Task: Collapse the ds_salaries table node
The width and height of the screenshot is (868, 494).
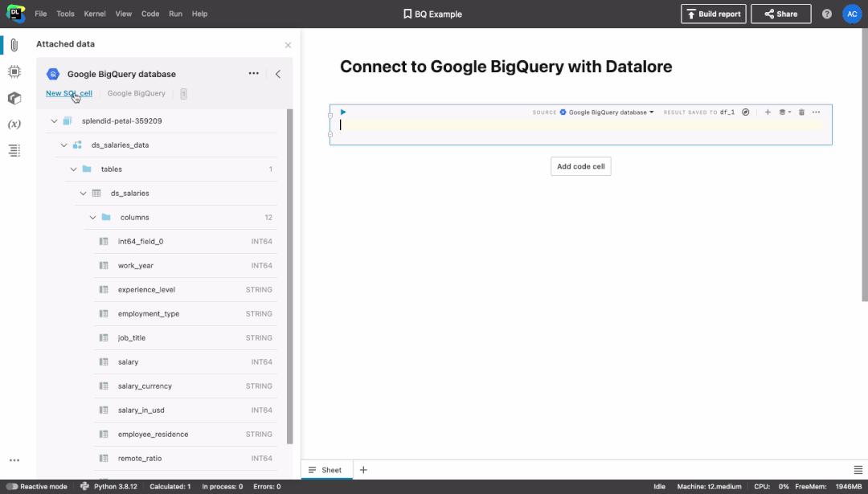Action: coord(83,193)
